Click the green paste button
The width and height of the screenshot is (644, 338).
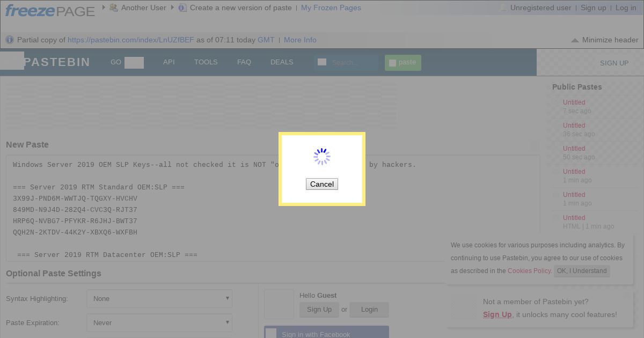403,63
